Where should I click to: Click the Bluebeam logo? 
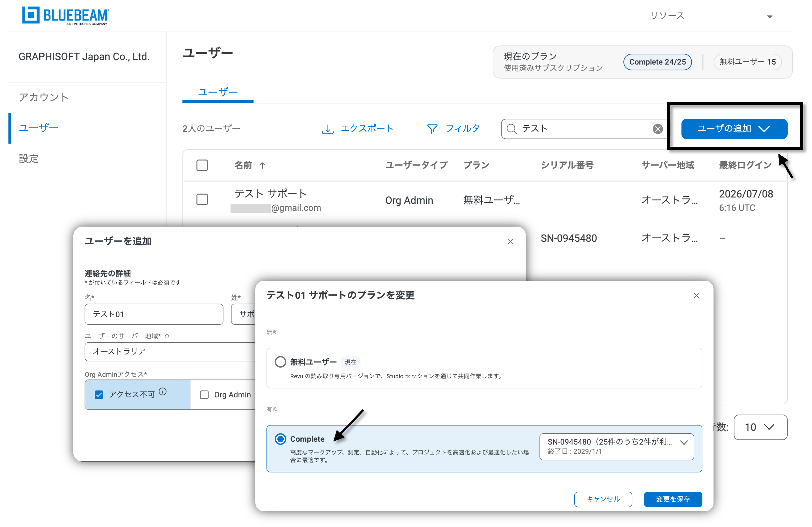(x=65, y=15)
